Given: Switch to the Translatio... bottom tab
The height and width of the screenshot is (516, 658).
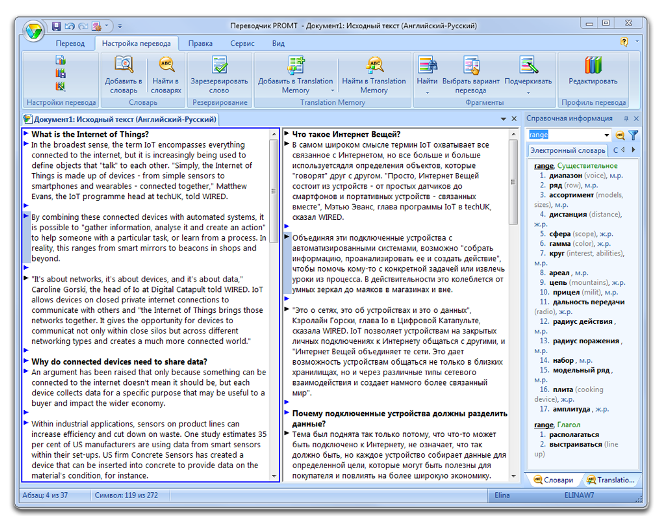Looking at the screenshot, I should pos(611,480).
